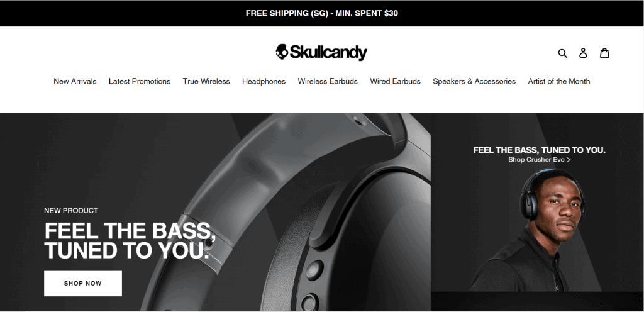Follow the Shop Crusher Evo link

[539, 160]
